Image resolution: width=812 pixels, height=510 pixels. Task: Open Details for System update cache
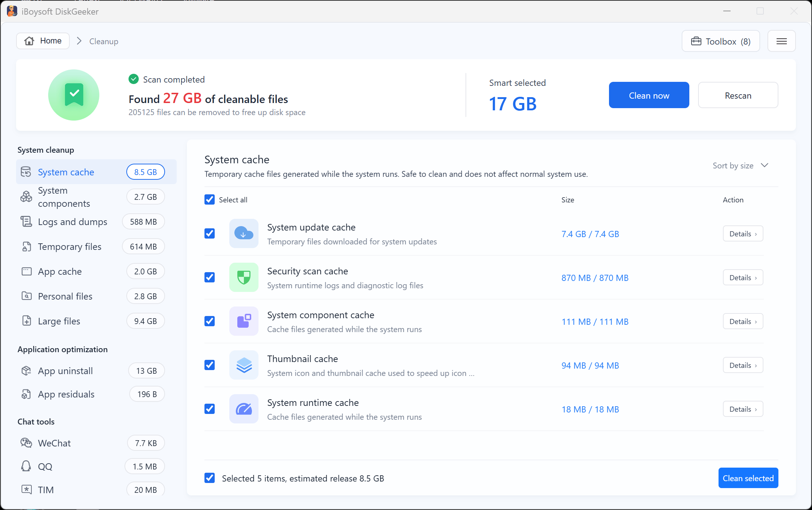(x=743, y=234)
